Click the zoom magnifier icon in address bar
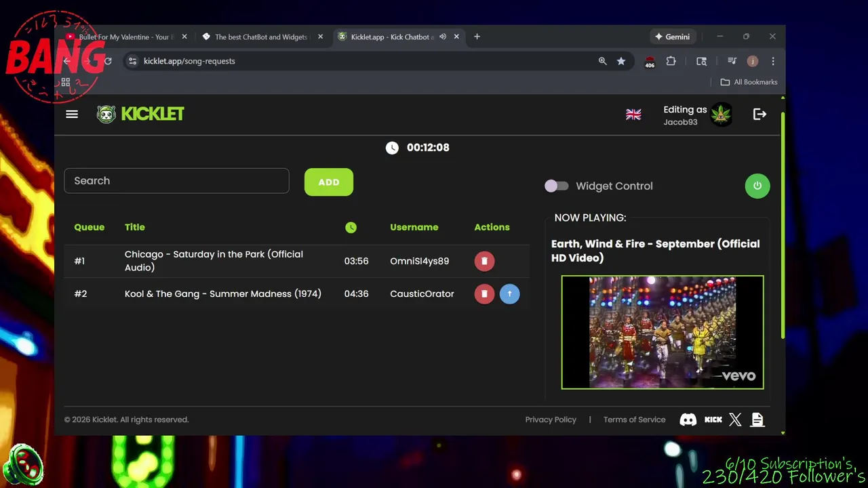The image size is (868, 488). coord(602,61)
